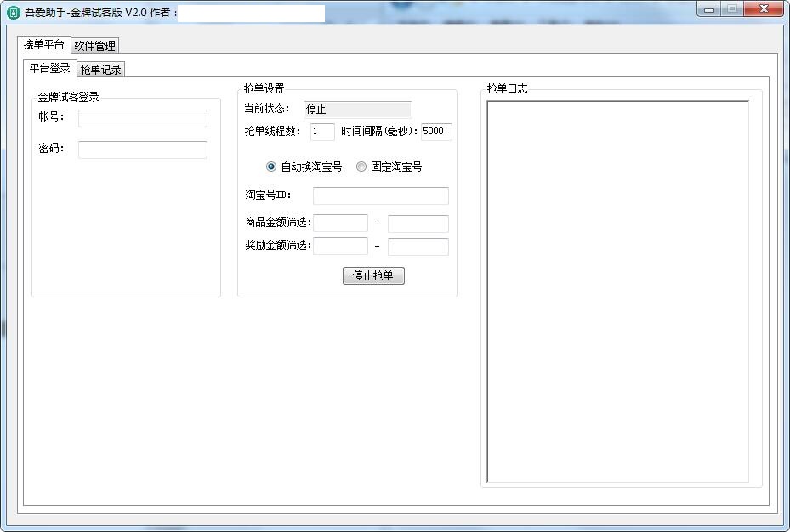Select the 平台登录 sub-tab
This screenshot has width=790, height=532.
(49, 68)
